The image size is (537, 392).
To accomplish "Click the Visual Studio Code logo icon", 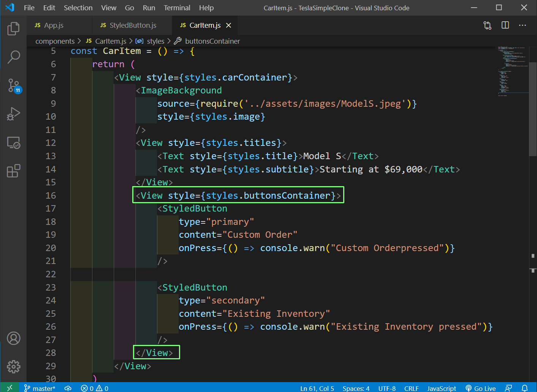I will (x=10, y=8).
